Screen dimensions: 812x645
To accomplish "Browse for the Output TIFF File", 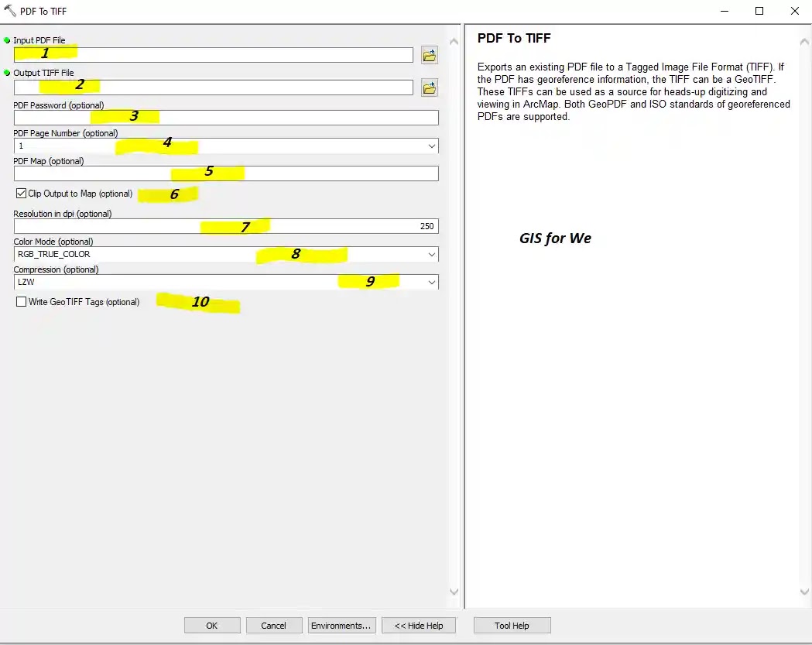I will point(430,87).
